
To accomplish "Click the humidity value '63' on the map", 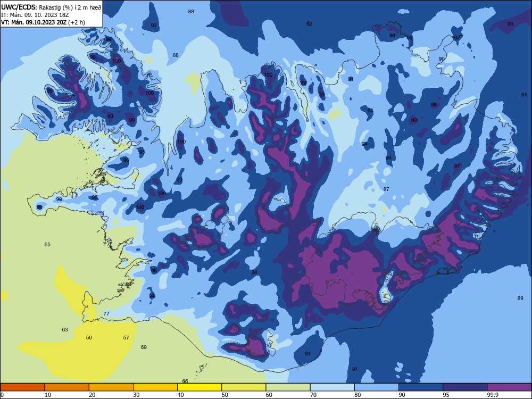I will click(65, 329).
